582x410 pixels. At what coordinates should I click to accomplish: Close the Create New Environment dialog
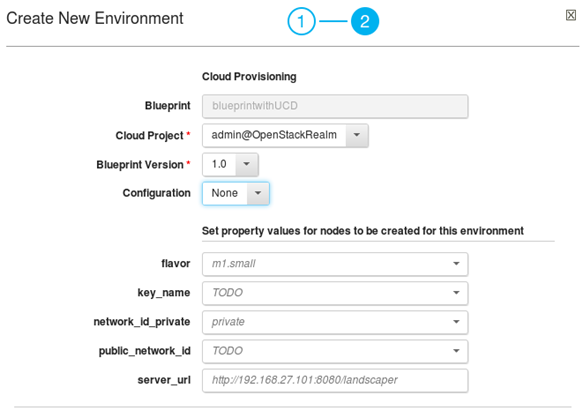571,15
